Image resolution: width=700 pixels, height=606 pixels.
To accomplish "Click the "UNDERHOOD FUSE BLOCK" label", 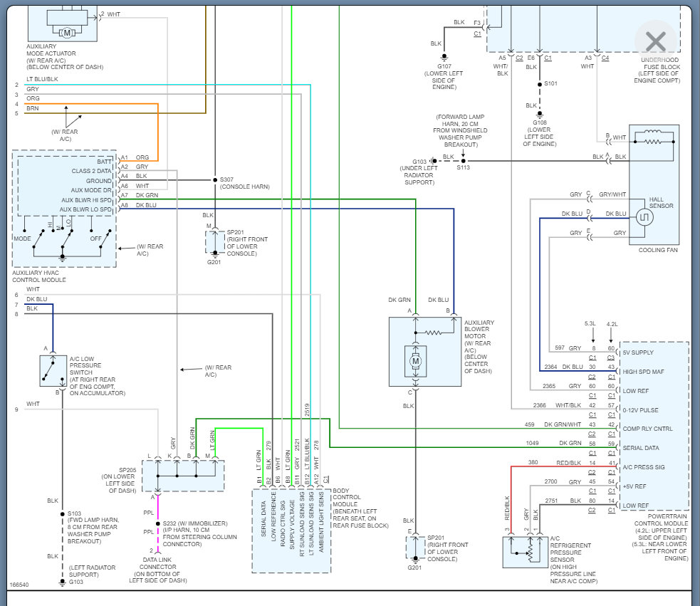I will [x=661, y=63].
